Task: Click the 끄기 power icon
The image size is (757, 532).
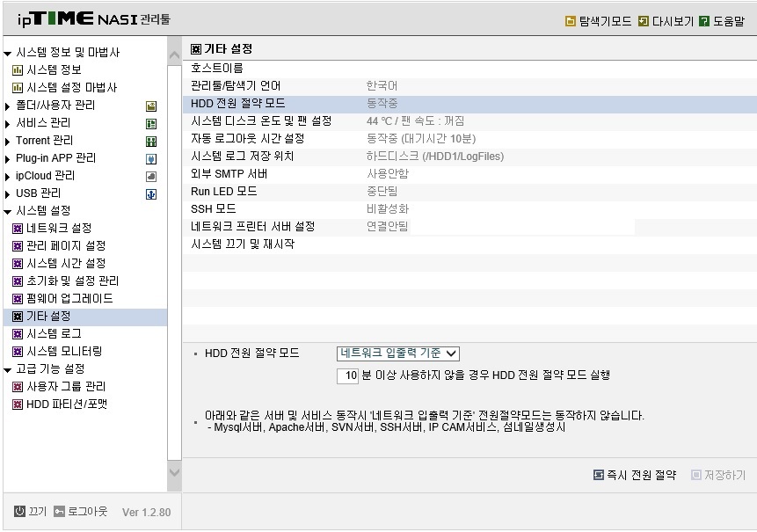Action: (x=19, y=511)
